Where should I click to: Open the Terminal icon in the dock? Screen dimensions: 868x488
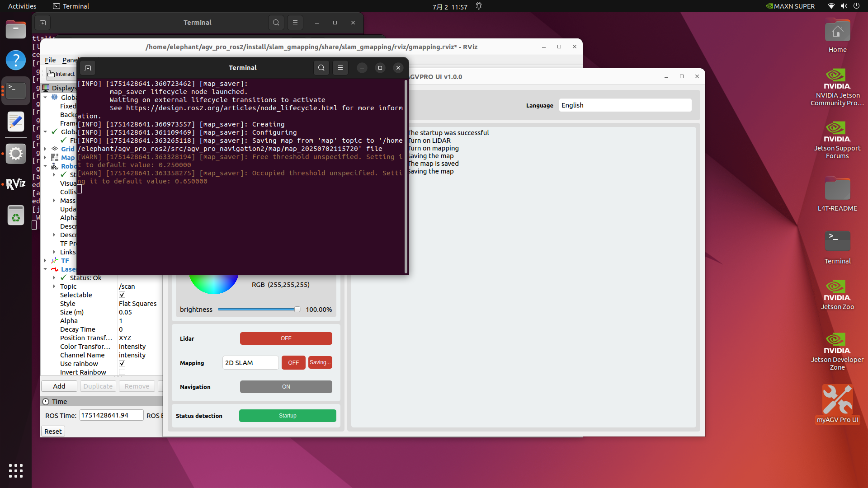16,90
